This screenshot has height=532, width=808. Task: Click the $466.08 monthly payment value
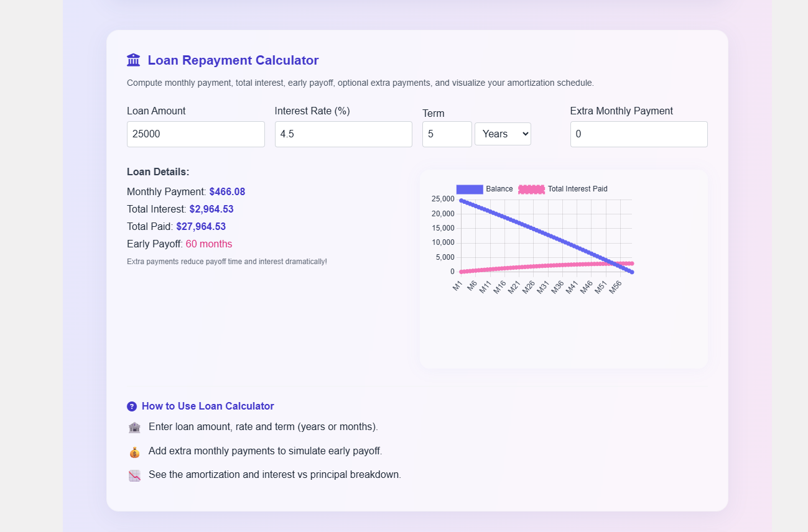click(x=227, y=192)
